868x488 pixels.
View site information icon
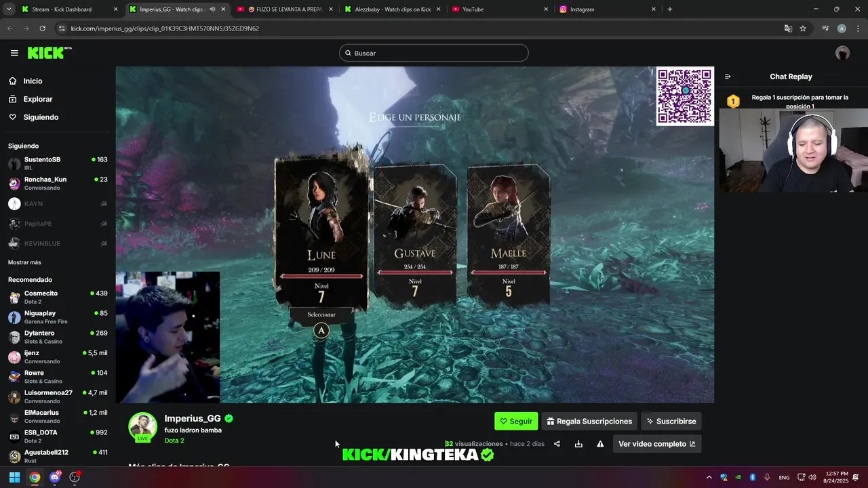click(62, 28)
